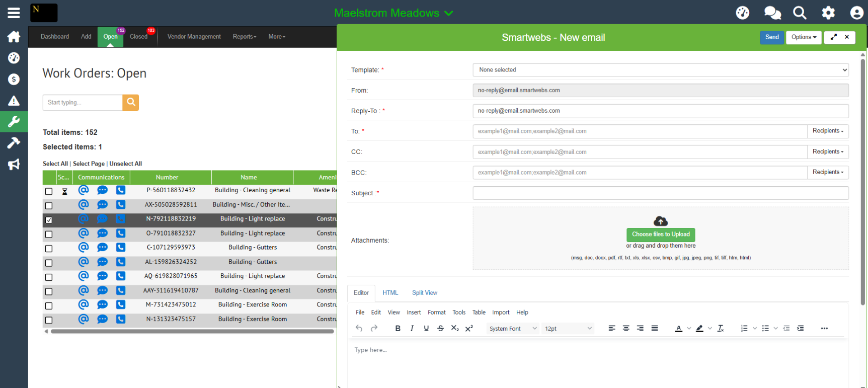Open the megaphone announcements sidebar icon
Viewport: 868px width, 388px height.
pos(14,165)
